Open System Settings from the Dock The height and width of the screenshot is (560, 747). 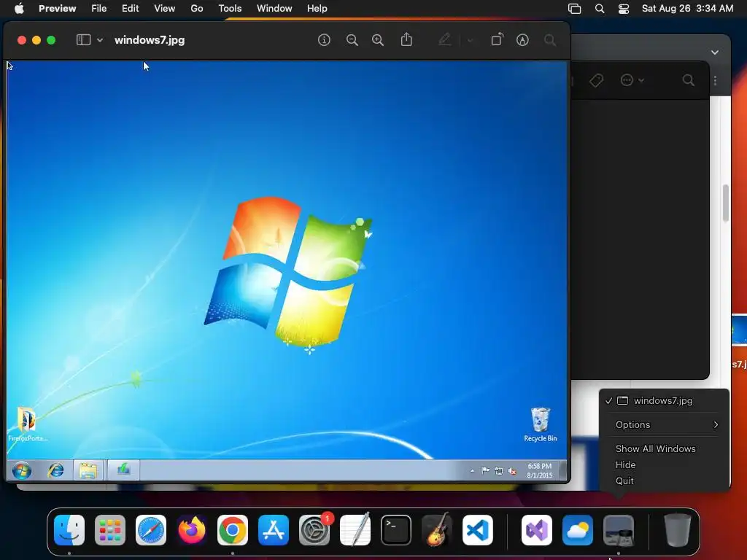pyautogui.click(x=314, y=530)
